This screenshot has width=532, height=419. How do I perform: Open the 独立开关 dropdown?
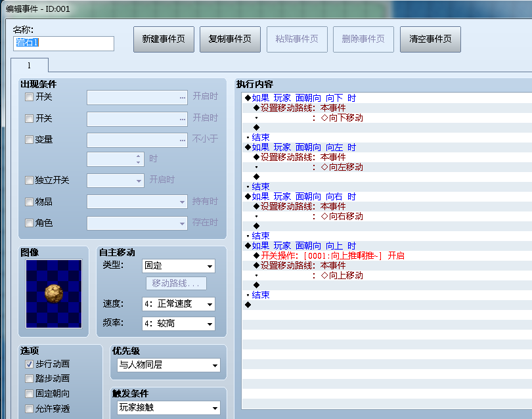coord(116,181)
